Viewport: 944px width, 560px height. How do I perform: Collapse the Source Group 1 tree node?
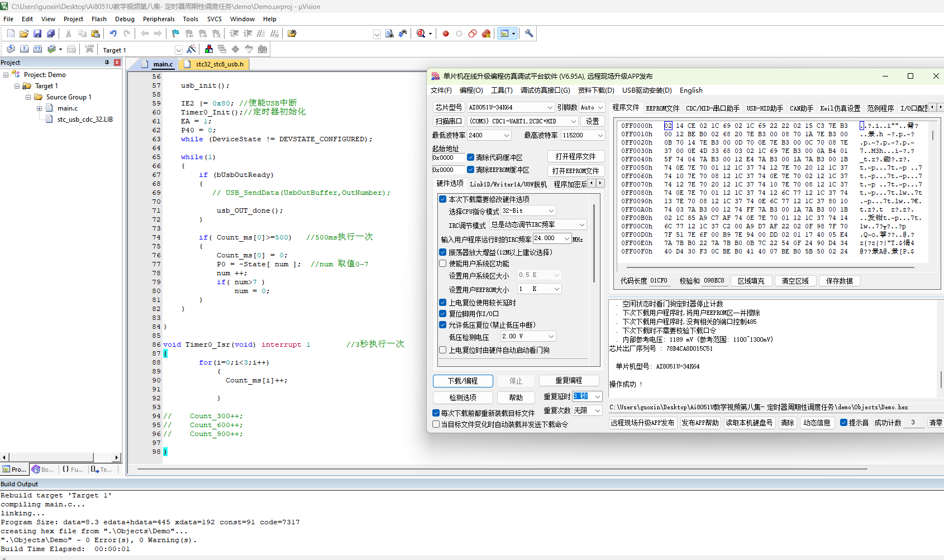[x=28, y=97]
